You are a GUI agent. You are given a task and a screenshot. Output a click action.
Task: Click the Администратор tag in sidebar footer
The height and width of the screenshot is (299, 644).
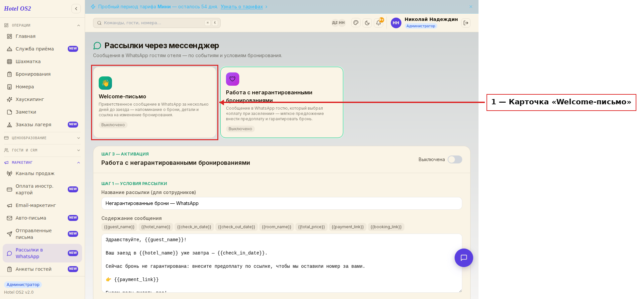point(23,285)
